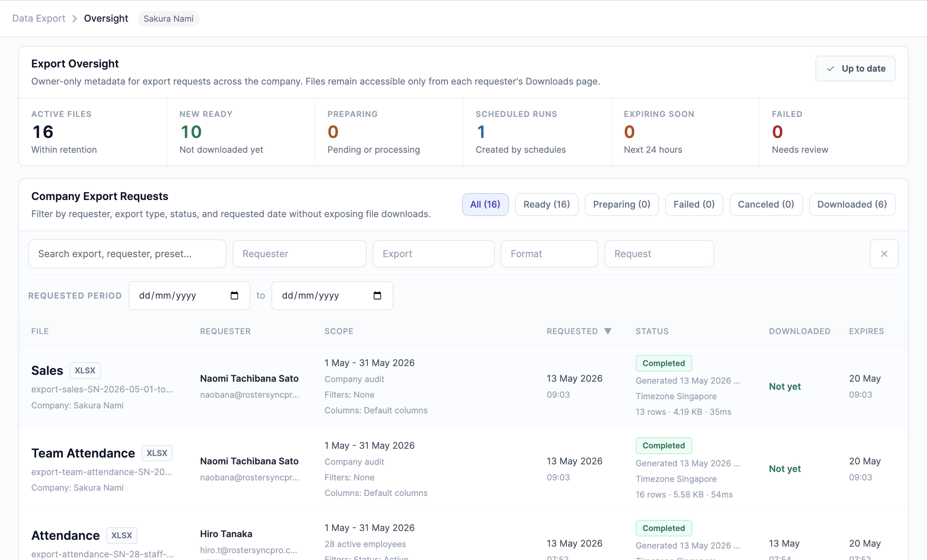Focus the search export, requester, preset field
This screenshot has width=927, height=560.
[x=127, y=254]
